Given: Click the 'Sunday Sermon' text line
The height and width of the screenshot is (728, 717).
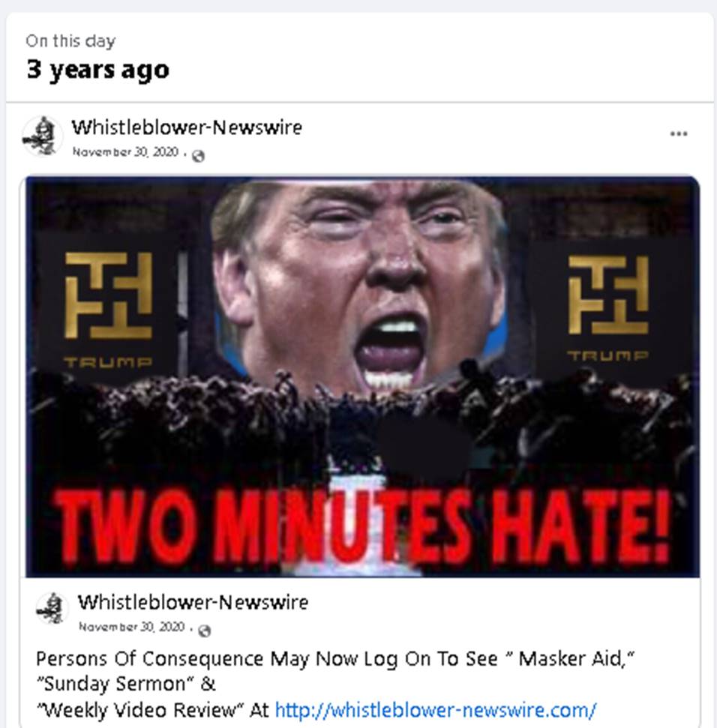Looking at the screenshot, I should 126,684.
